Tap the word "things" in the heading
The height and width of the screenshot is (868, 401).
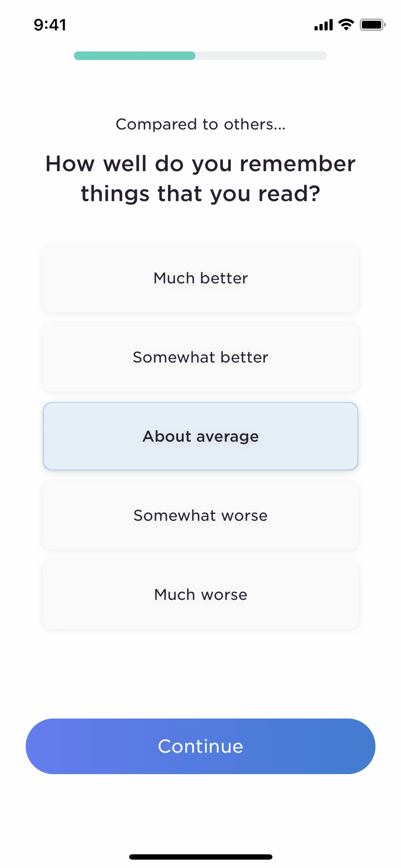[115, 194]
